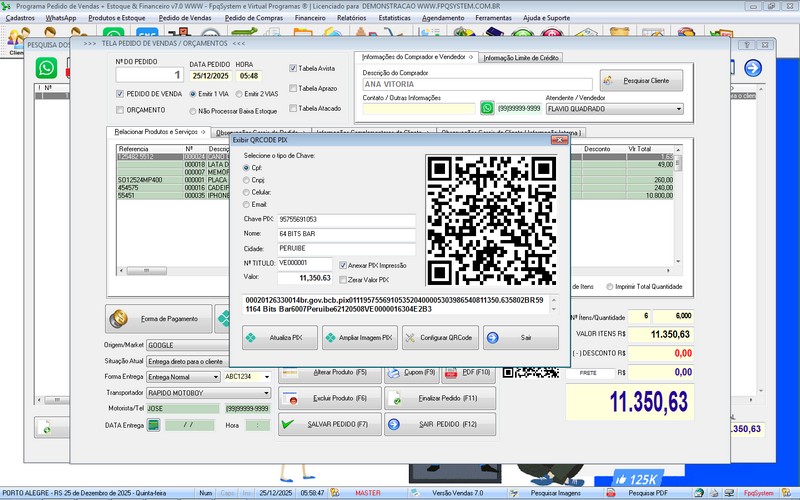Open Produtos e Estoque menu

(x=117, y=18)
